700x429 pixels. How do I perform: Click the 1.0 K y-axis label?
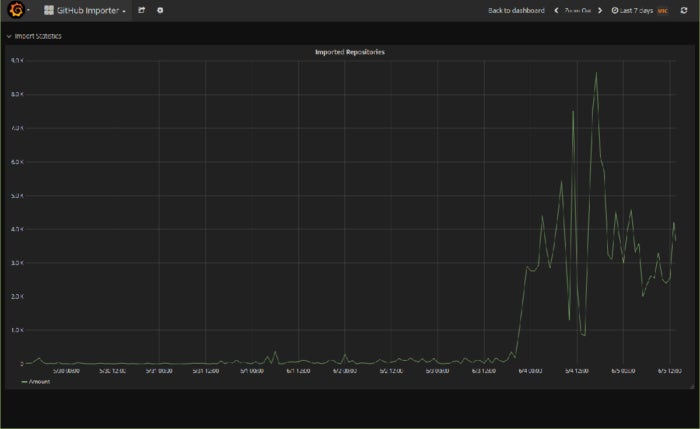17,330
